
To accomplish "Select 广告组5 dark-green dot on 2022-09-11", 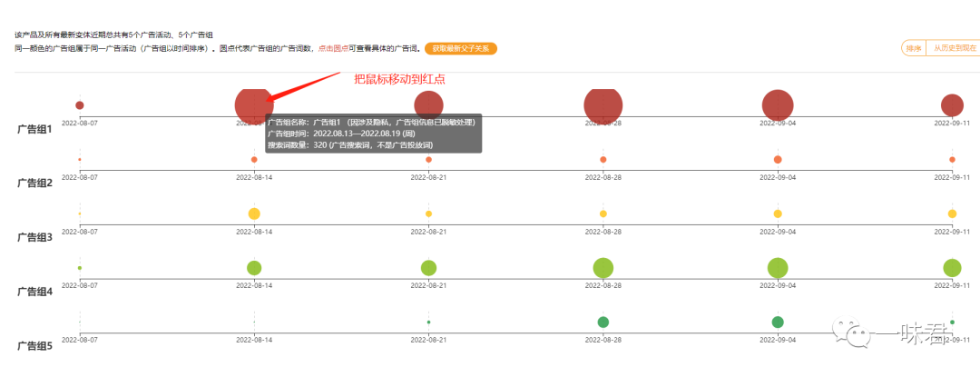I will click(952, 322).
